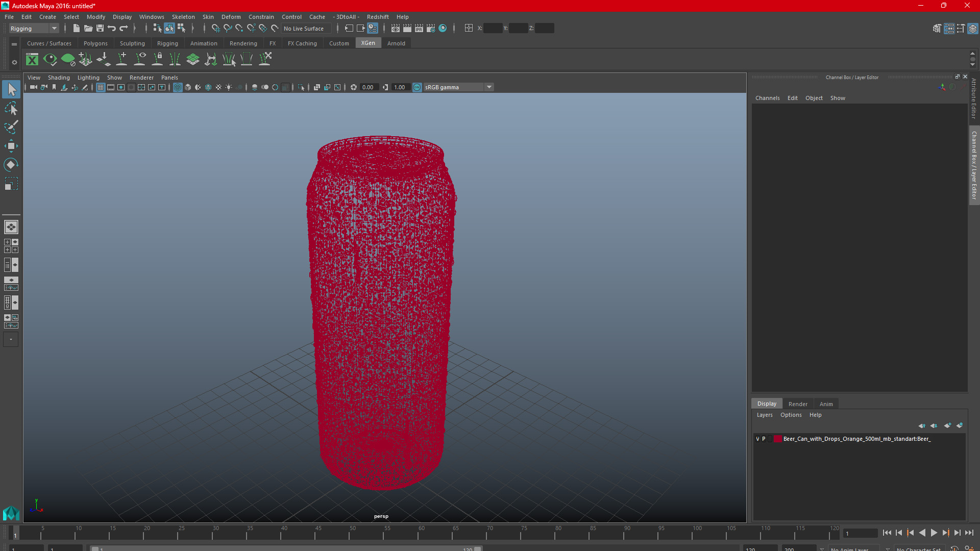Click the IPR render icon
The height and width of the screenshot is (551, 980).
coord(419,29)
